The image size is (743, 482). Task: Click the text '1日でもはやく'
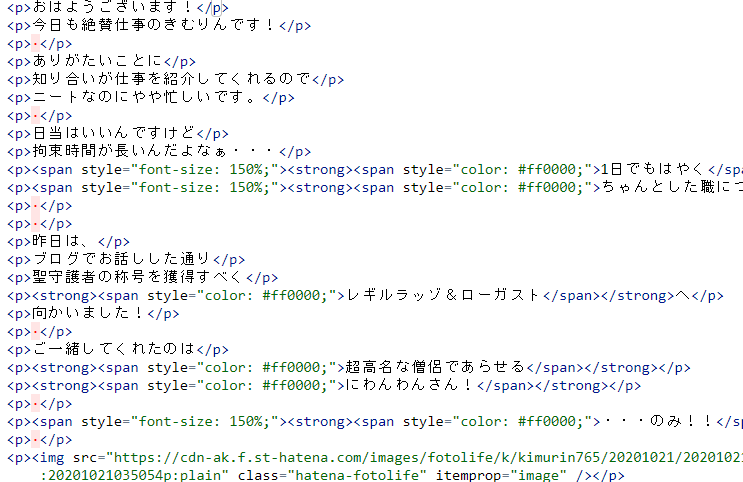point(653,169)
